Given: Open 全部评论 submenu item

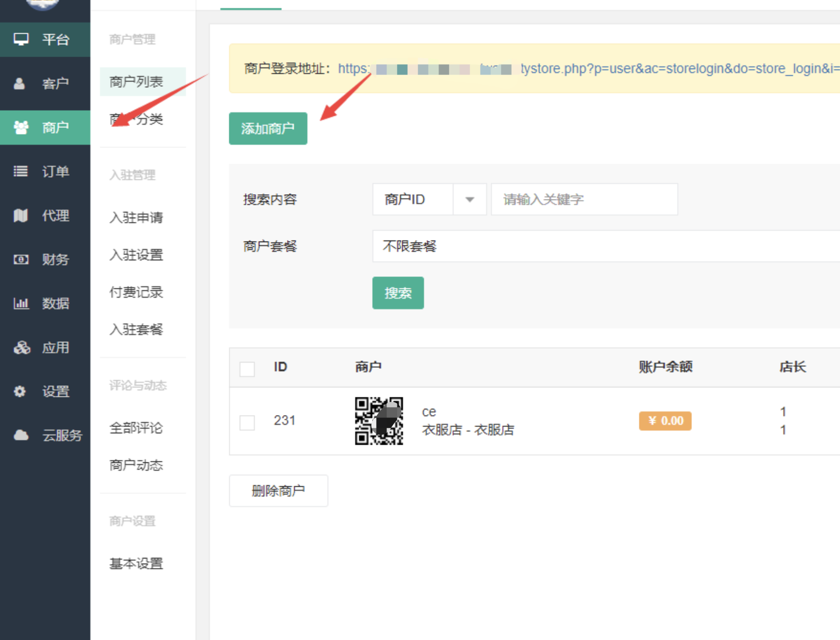Looking at the screenshot, I should pos(136,428).
